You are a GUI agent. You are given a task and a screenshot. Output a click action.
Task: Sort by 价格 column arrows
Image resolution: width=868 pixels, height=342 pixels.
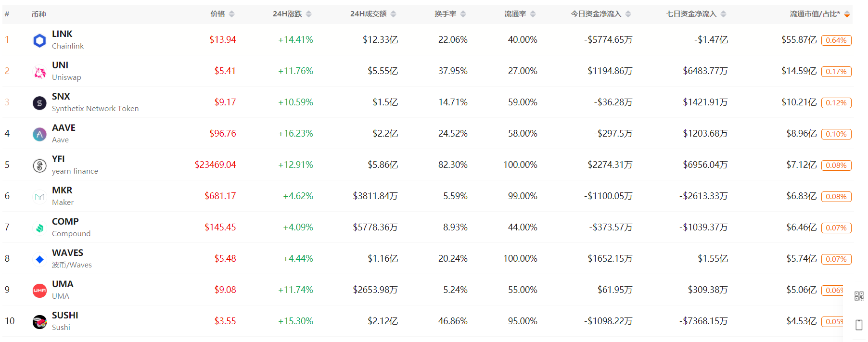tap(232, 14)
